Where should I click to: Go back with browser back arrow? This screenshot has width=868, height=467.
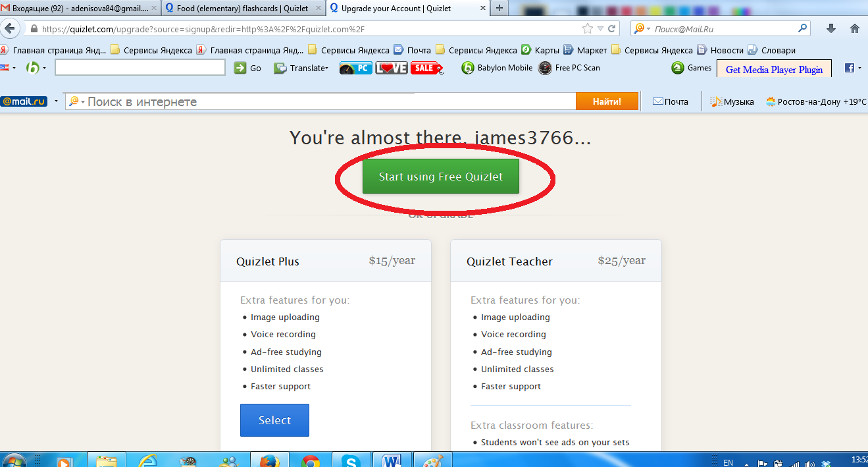tap(9, 29)
